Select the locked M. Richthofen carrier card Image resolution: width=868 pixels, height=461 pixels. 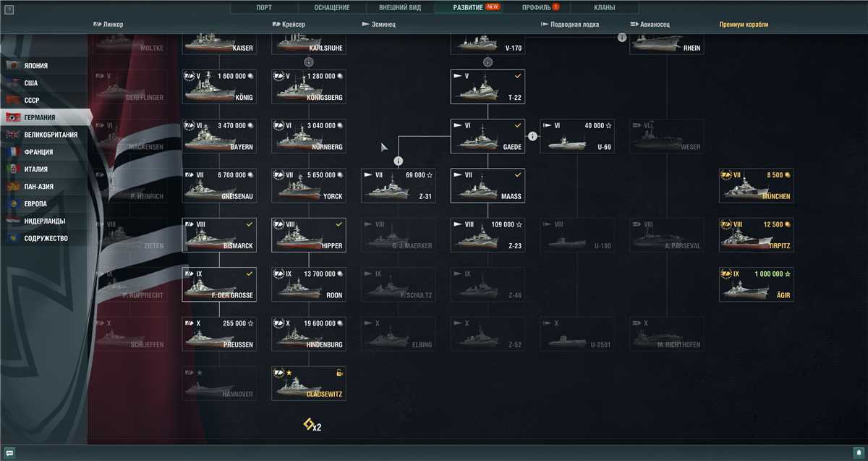point(667,334)
